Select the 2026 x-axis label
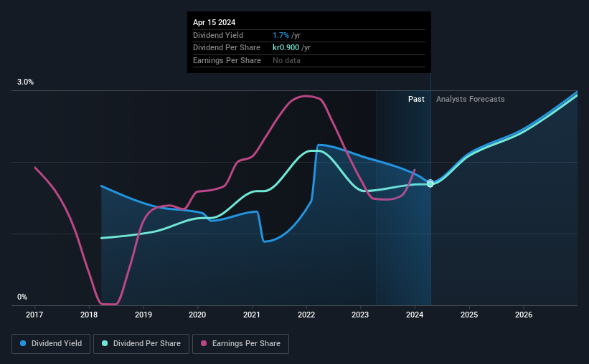This screenshot has width=589, height=364. coord(524,315)
